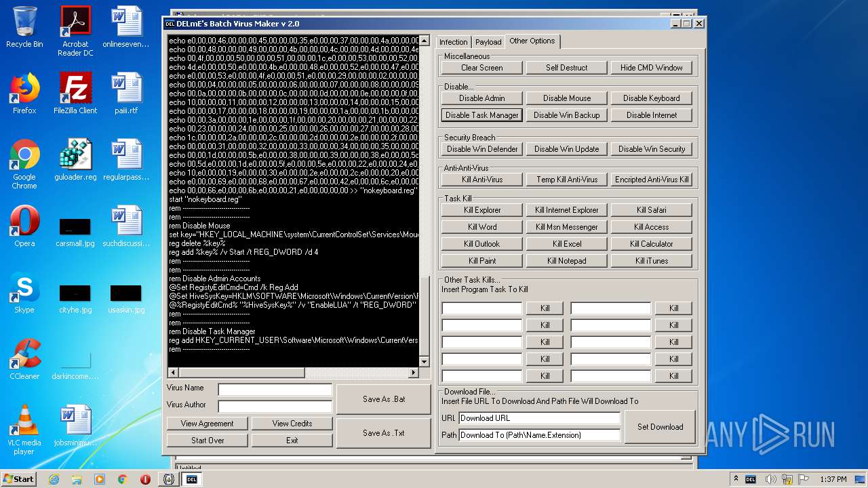Launch Google Chrome desktop shortcut
Image resolution: width=868 pixels, height=488 pixels.
point(24,165)
